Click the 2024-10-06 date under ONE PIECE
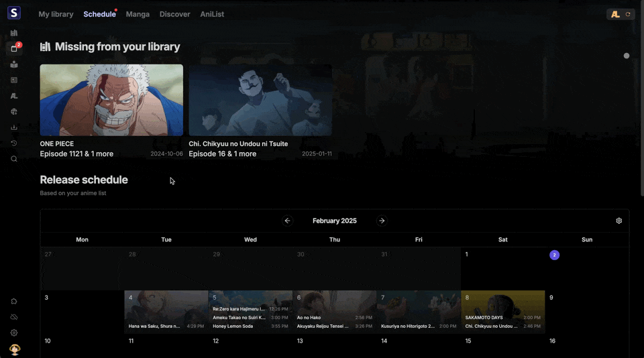This screenshot has height=358, width=644. click(x=166, y=154)
